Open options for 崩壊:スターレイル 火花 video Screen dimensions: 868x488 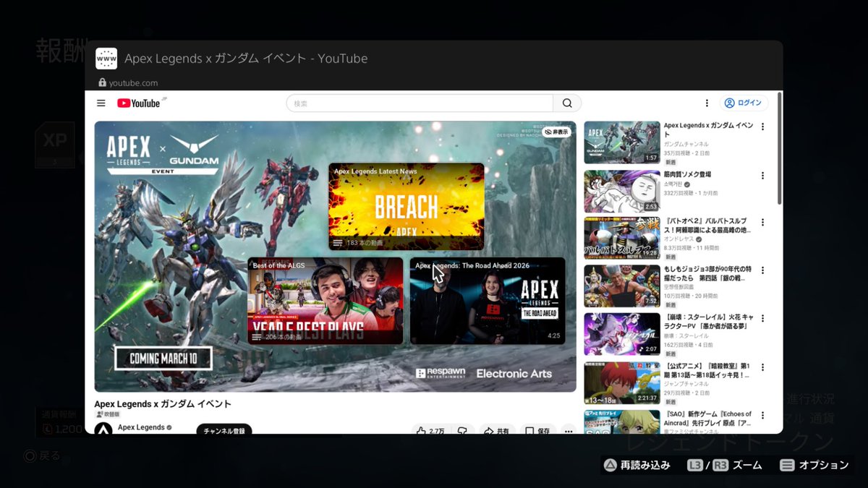pyautogui.click(x=762, y=318)
